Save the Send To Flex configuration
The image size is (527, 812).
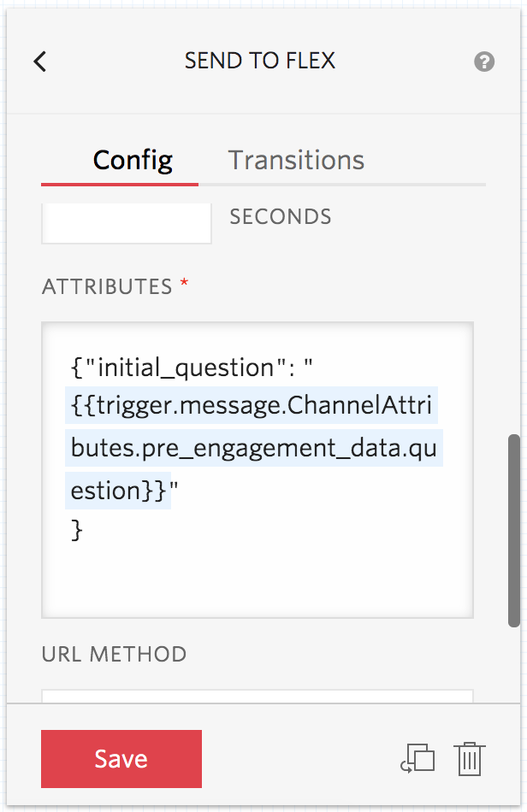point(121,759)
